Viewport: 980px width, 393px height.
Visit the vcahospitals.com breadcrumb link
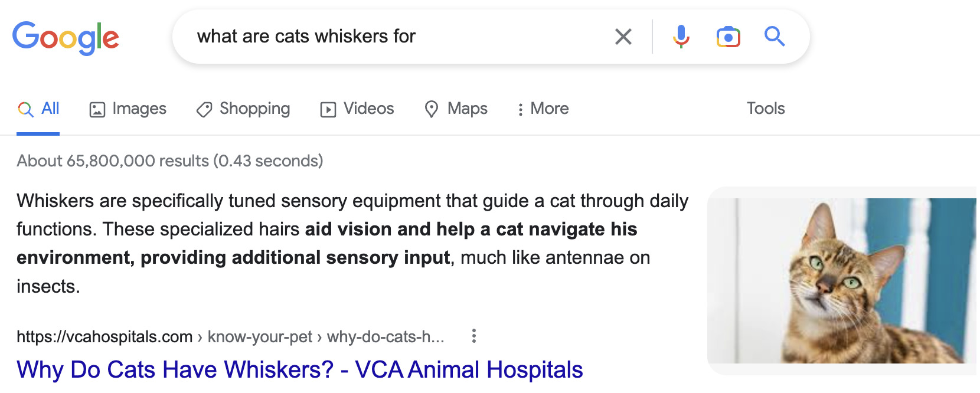(x=104, y=336)
